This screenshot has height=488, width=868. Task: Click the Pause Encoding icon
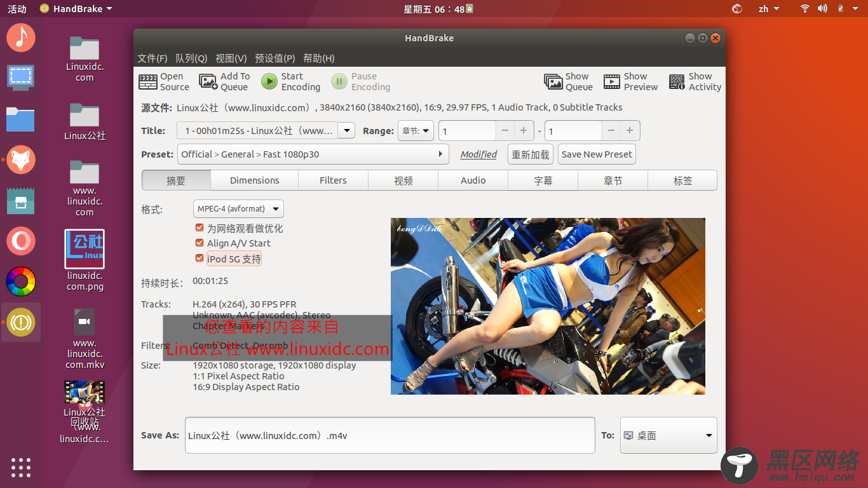click(x=339, y=82)
